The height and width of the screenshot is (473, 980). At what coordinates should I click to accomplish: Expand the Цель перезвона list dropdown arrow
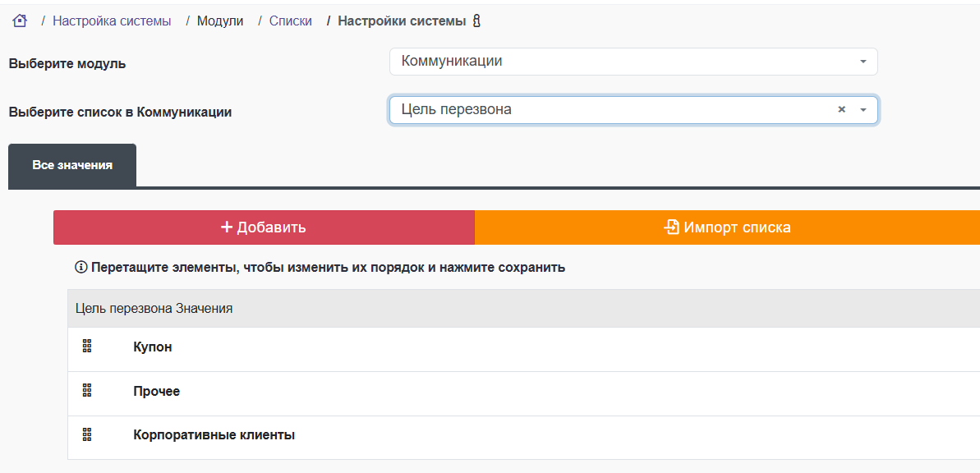coord(863,109)
